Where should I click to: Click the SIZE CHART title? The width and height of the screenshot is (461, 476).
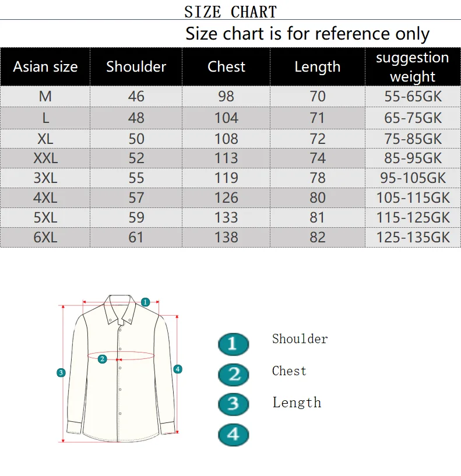pos(231,12)
